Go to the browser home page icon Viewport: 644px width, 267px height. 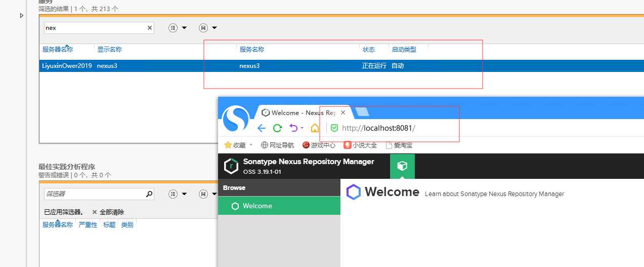315,128
